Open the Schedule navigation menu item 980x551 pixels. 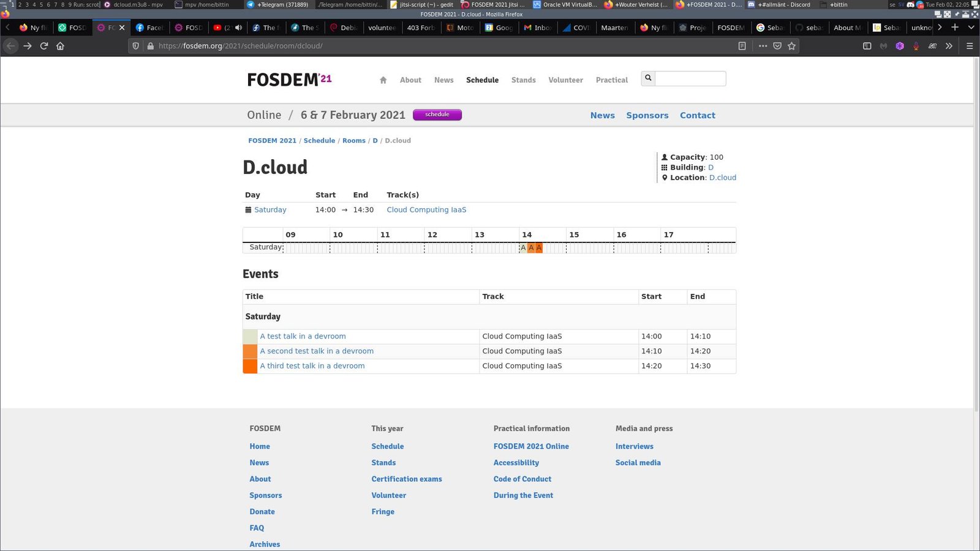tap(482, 80)
